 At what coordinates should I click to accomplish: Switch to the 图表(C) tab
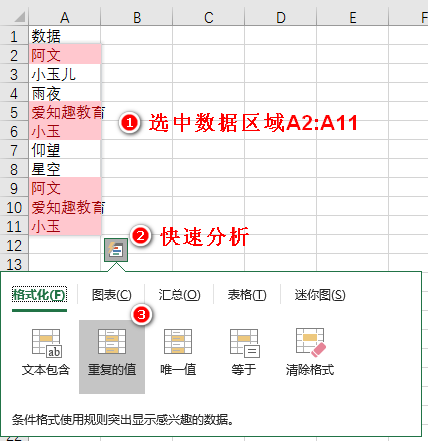(112, 295)
